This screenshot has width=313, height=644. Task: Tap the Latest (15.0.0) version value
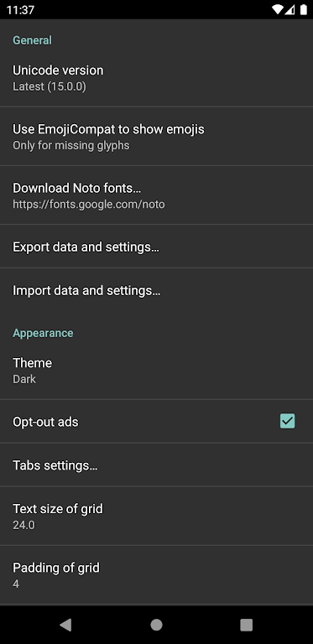click(x=50, y=86)
